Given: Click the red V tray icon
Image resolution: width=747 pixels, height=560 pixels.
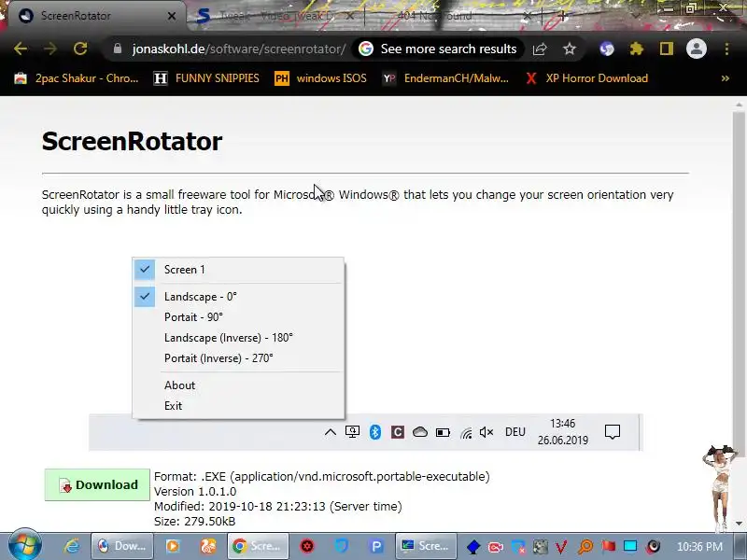Looking at the screenshot, I should [x=561, y=547].
